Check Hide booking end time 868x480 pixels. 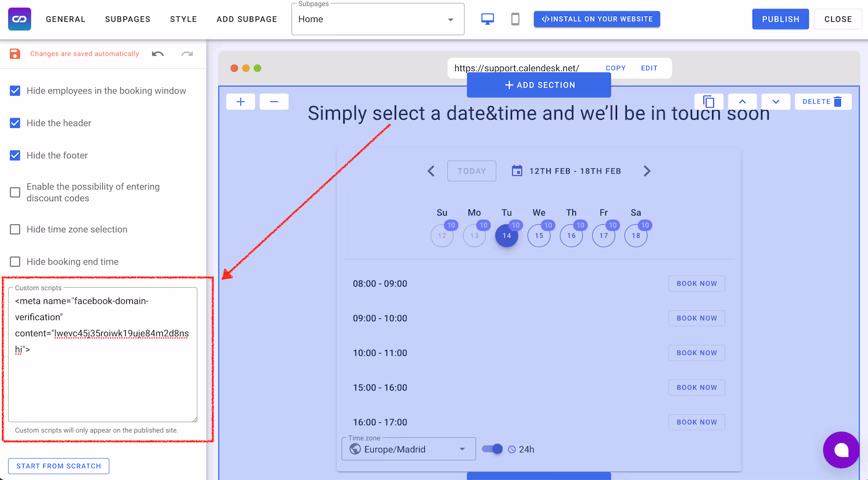[x=14, y=261]
